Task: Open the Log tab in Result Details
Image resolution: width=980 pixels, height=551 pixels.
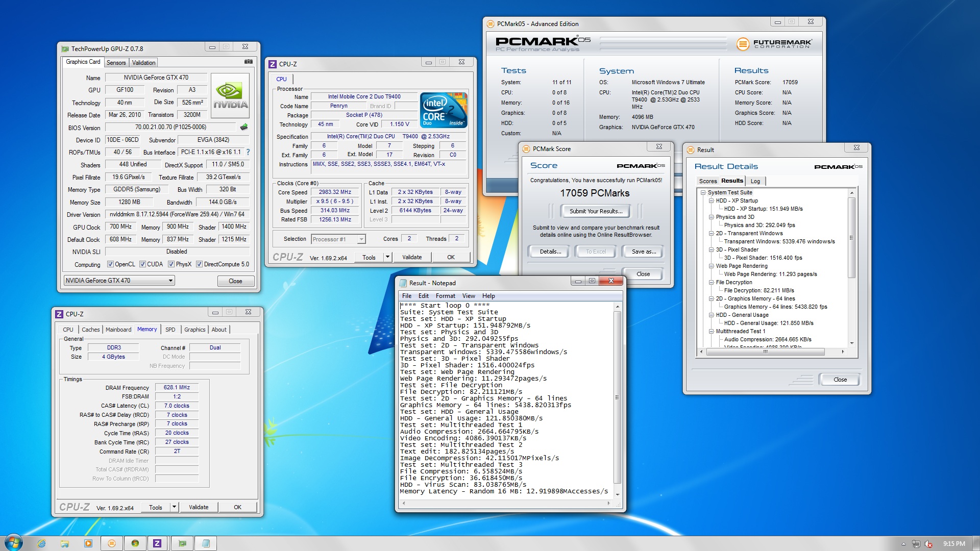Action: [x=755, y=181]
